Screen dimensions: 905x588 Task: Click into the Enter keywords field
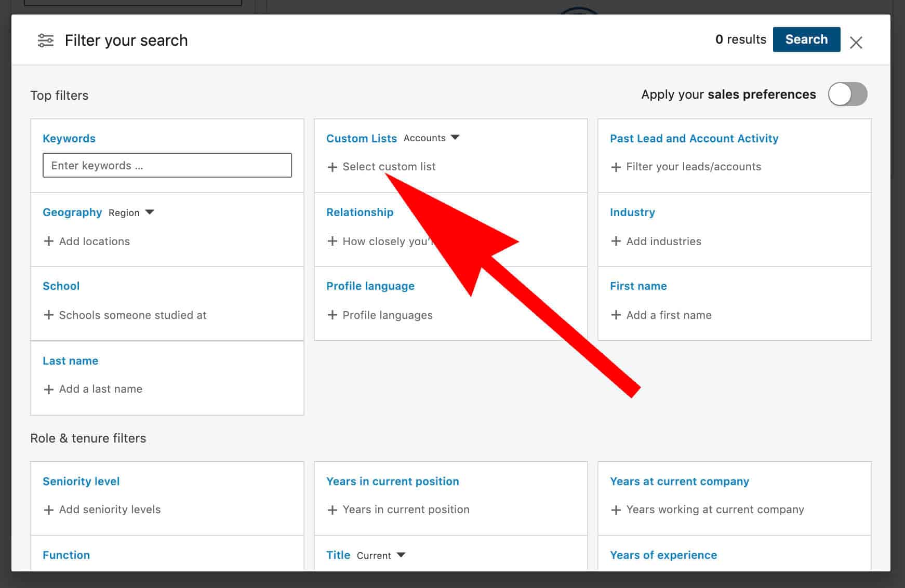(167, 165)
